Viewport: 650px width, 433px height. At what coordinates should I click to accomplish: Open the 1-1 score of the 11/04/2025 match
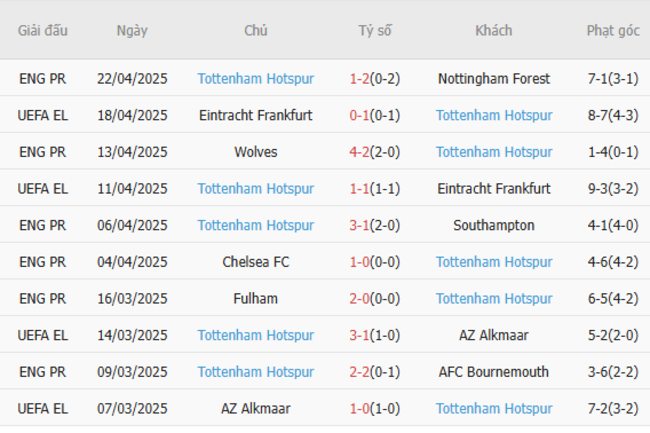click(x=360, y=189)
